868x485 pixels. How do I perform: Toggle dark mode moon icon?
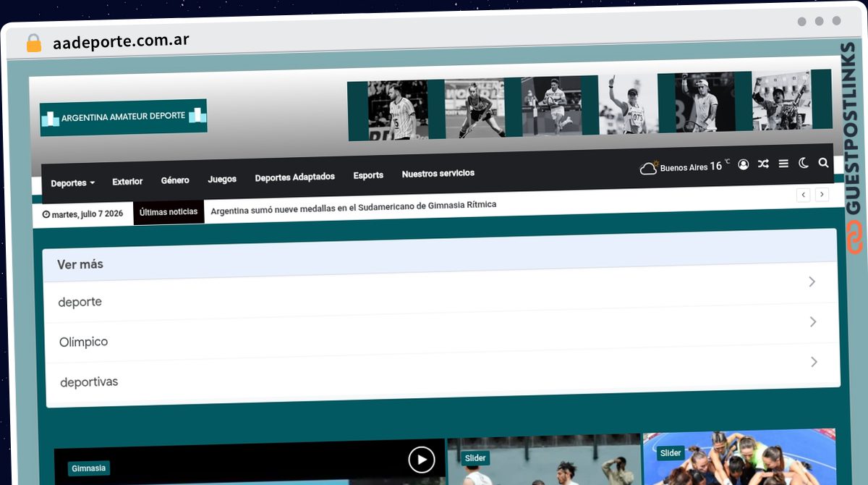pos(803,164)
